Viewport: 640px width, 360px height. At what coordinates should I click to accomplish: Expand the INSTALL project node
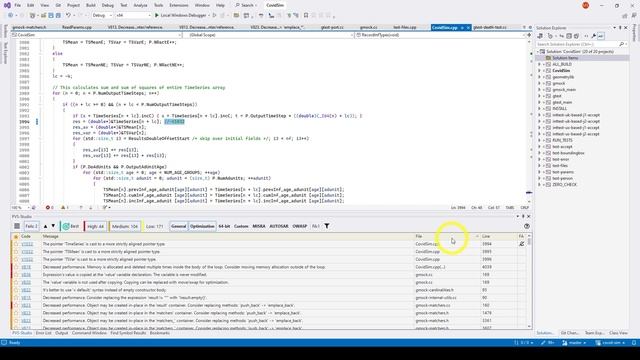click(539, 109)
